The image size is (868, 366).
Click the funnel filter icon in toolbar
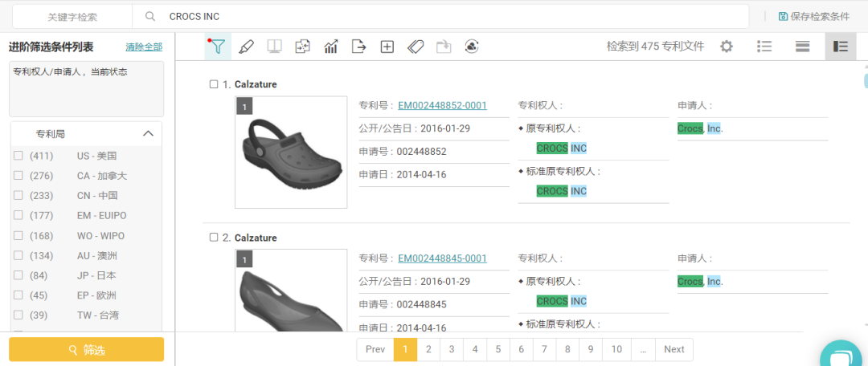[x=217, y=47]
